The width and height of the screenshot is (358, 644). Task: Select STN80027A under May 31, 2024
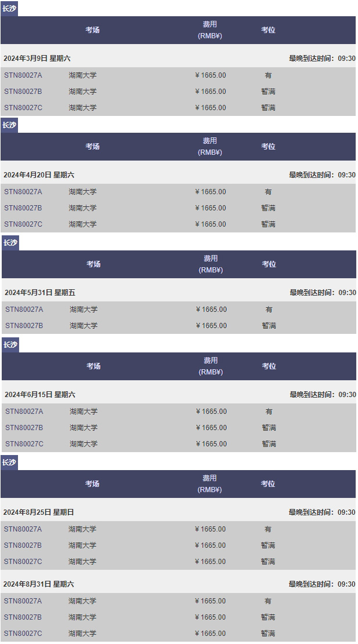pyautogui.click(x=24, y=310)
